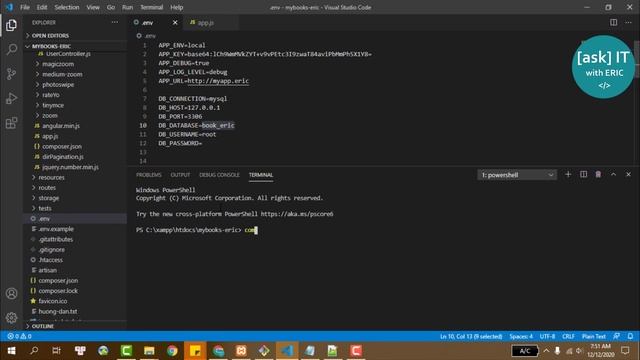This screenshot has height=360, width=640.
Task: Kill the terminal with trash icon
Action: pyautogui.click(x=598, y=174)
